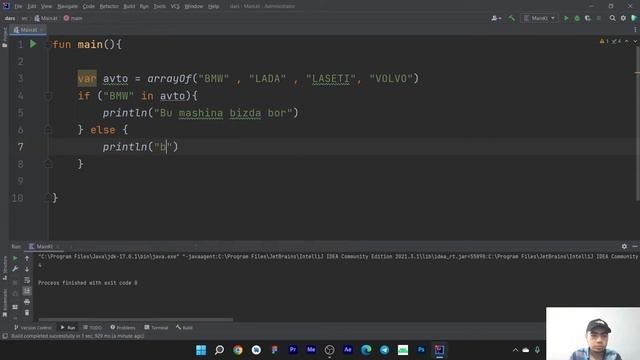Open the Windows Start button
The image size is (640, 360).
201,350
